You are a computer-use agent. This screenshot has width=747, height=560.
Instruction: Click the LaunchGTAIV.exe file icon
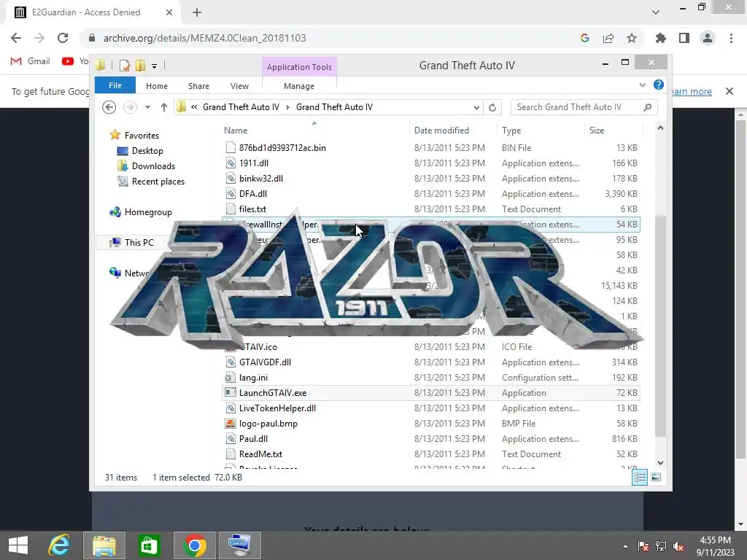[231, 392]
